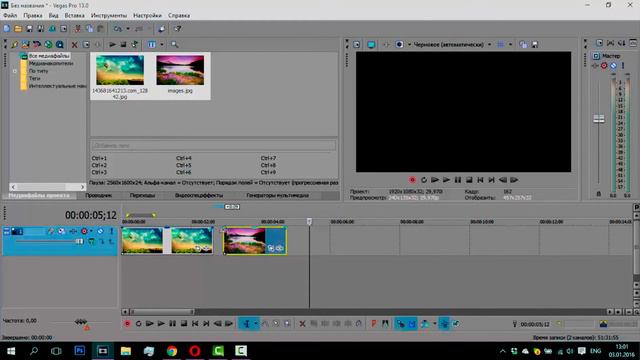Click the Insert Region icon

pyautogui.click(x=385, y=324)
